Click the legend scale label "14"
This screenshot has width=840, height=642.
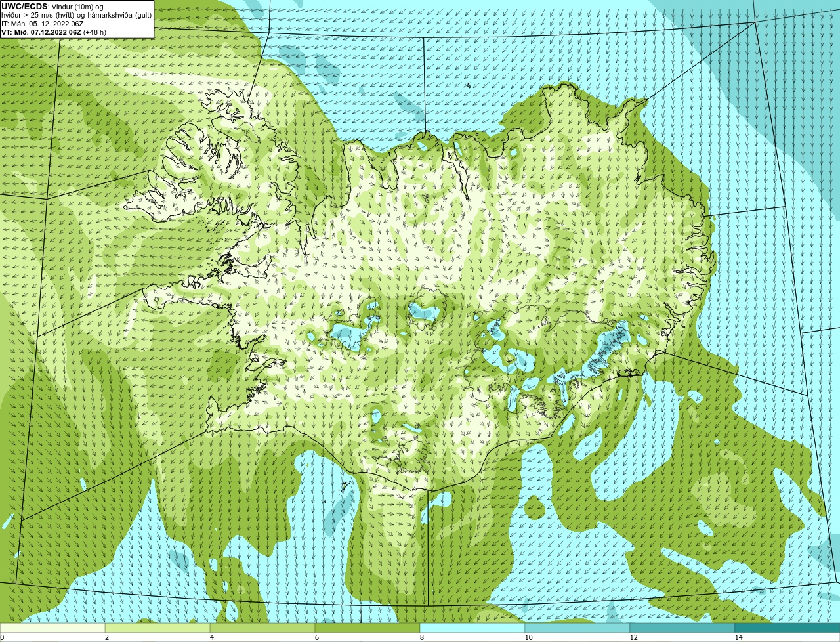[738, 637]
